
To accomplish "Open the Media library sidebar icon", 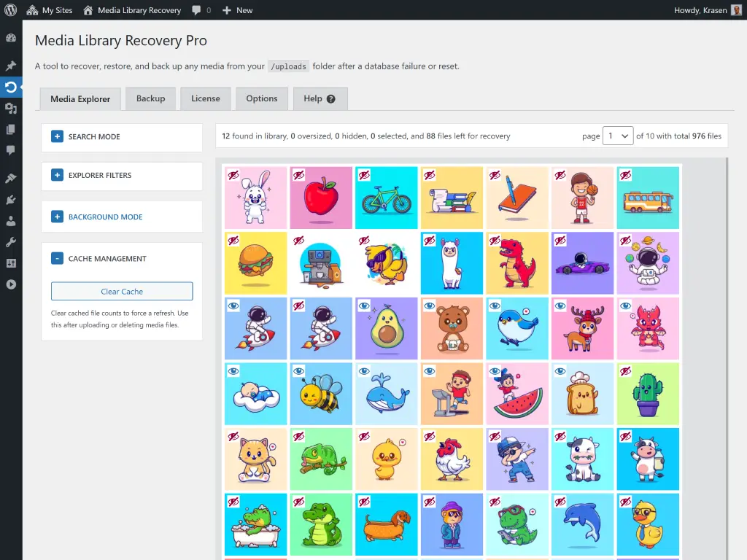I will [12, 108].
